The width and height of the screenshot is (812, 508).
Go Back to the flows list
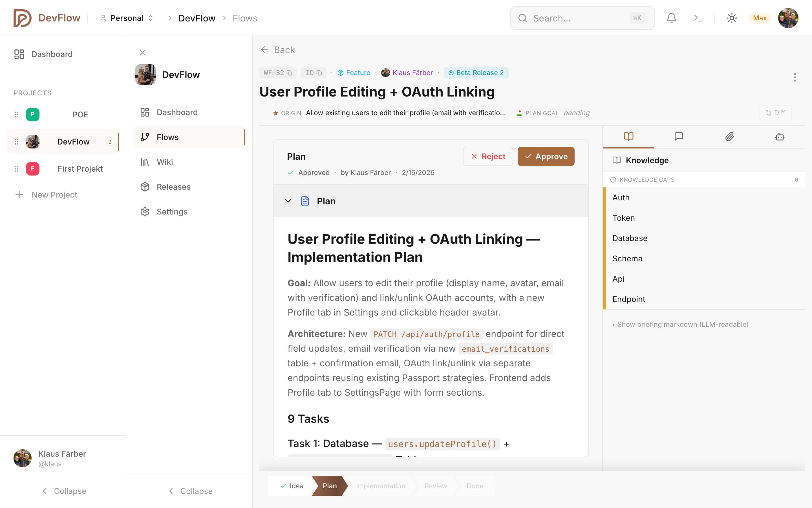pyautogui.click(x=277, y=50)
